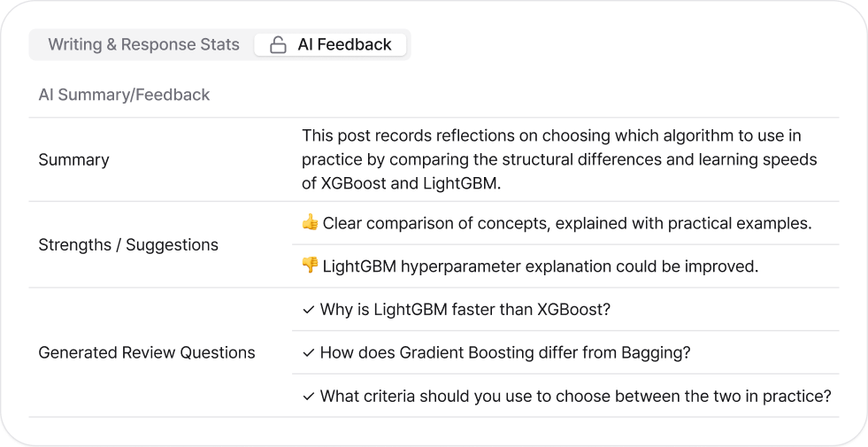Open the AI Feedback tab
Viewport: 868px width, 447px height.
point(344,45)
